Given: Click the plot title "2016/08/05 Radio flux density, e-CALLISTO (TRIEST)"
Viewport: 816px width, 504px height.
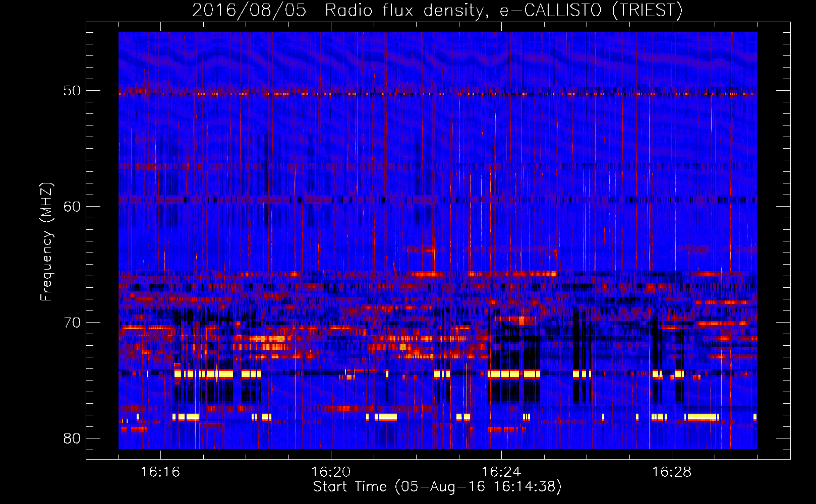Looking at the screenshot, I should point(437,10).
